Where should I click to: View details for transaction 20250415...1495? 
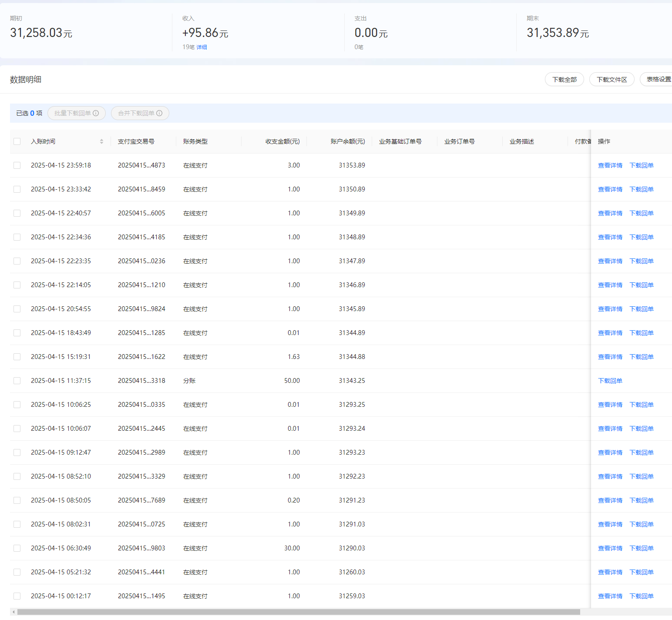(x=610, y=596)
